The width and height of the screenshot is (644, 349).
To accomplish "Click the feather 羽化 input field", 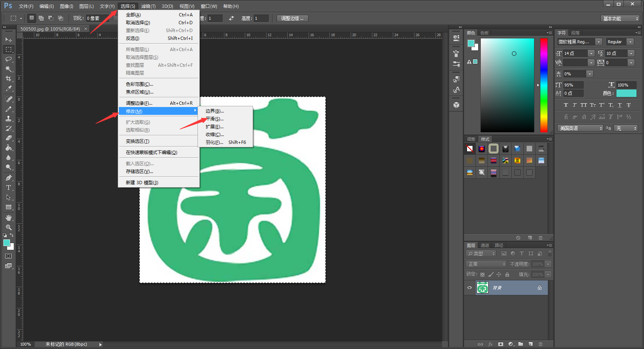I will click(x=97, y=18).
